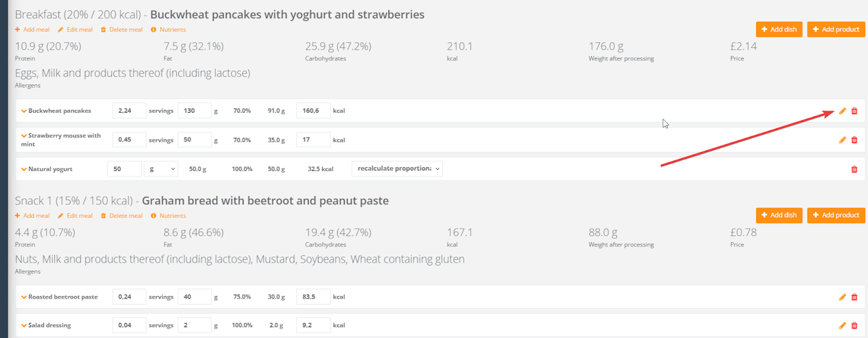Click Delete meal link under Breakfast
The width and height of the screenshot is (868, 338).
coord(121,30)
